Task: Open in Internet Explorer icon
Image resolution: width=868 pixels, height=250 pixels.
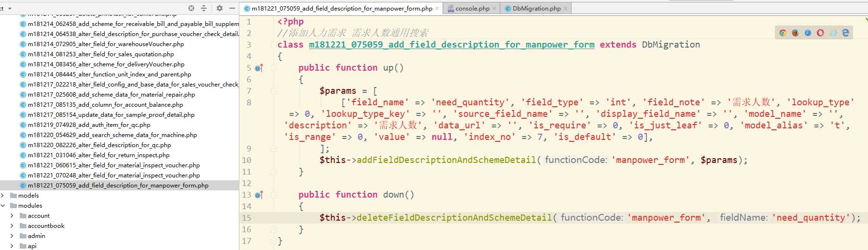Action: [833, 33]
